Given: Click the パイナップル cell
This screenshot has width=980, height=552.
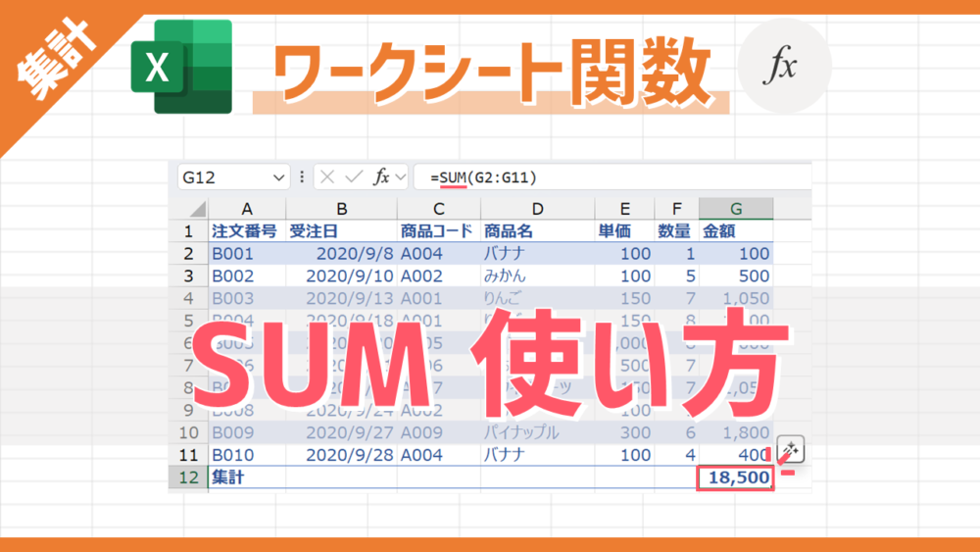Looking at the screenshot, I should tap(537, 432).
